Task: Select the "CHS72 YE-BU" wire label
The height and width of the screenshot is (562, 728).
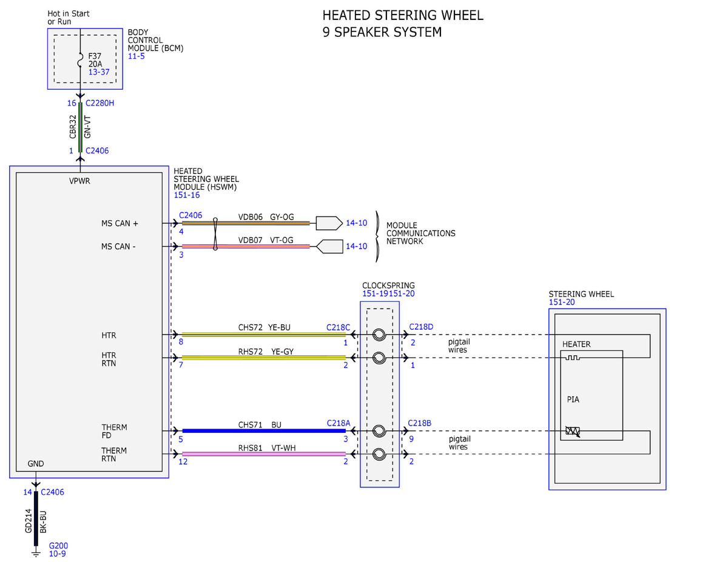Action: (x=264, y=327)
